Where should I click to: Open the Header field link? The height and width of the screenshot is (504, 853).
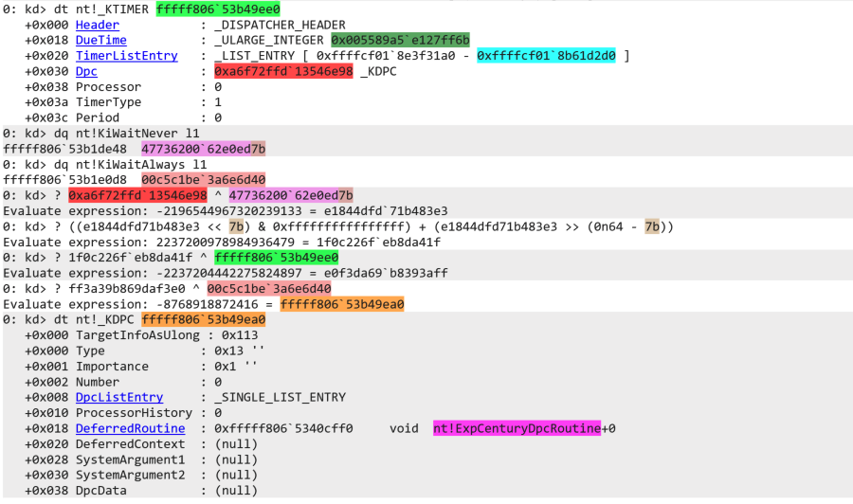click(98, 25)
